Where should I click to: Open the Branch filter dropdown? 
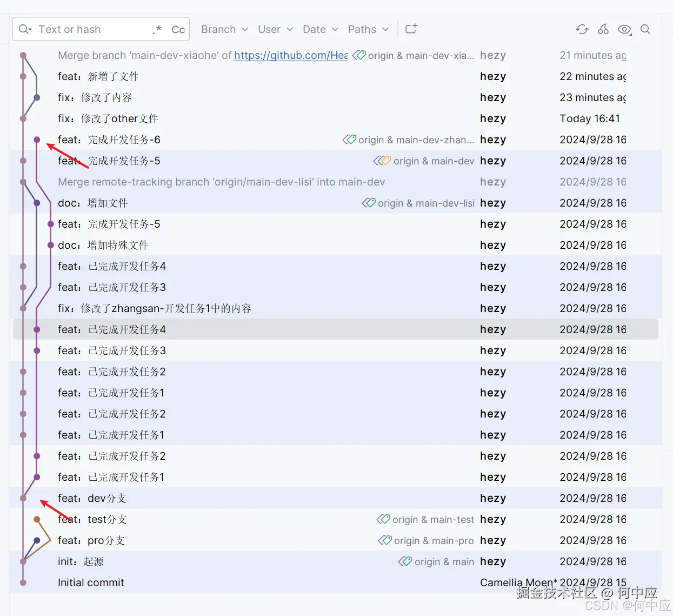click(x=224, y=29)
